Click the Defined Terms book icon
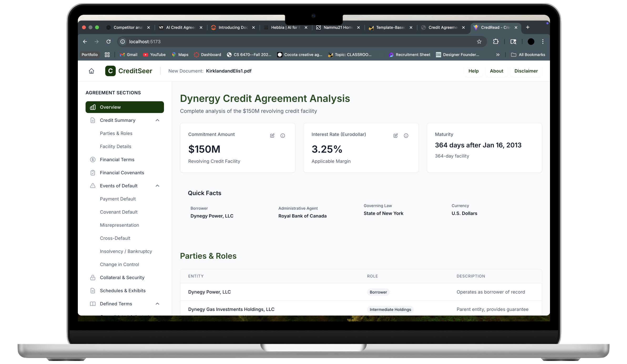This screenshot has width=627, height=364. 93,304
